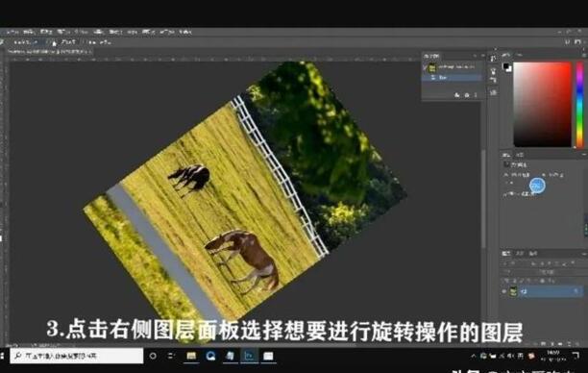588x373 pixels.
Task: Toggle visibility eye of the selected layer
Action: point(504,291)
